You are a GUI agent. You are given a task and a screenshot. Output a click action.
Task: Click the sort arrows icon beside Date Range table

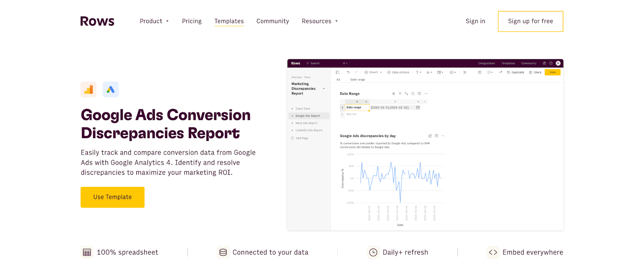click(407, 94)
